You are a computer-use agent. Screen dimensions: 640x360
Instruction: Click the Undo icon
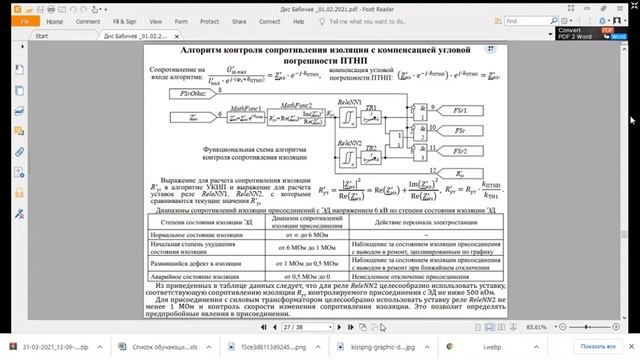tap(73, 9)
